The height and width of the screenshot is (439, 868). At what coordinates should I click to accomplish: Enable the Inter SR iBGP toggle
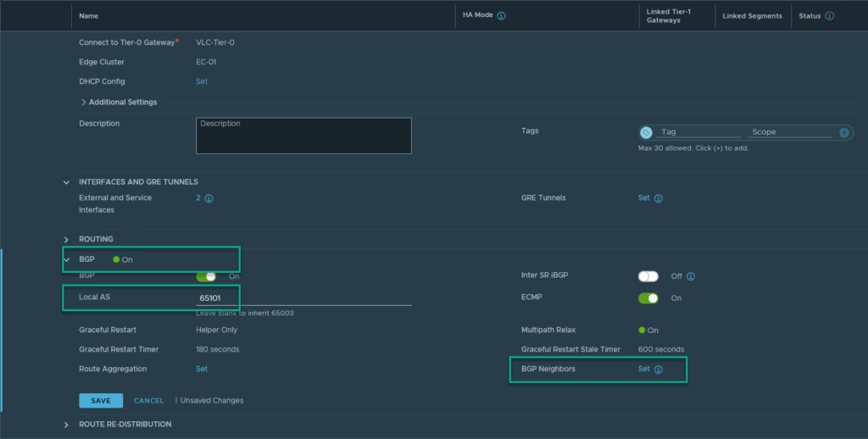pyautogui.click(x=648, y=276)
